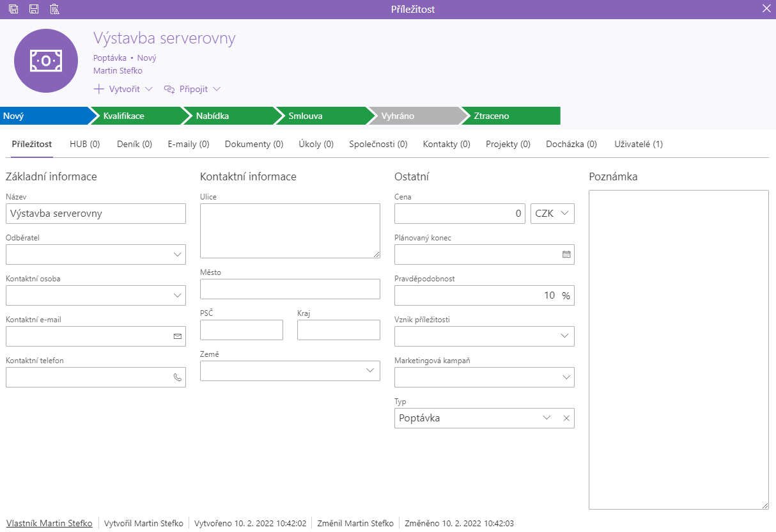Screen dimensions: 776x532
Task: Open the CZK currency dropdown
Action: (x=552, y=214)
